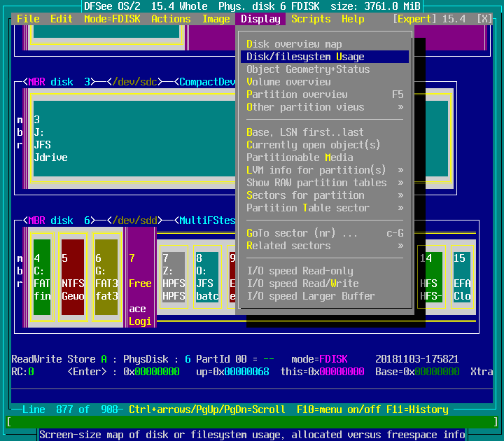Image resolution: width=504 pixels, height=441 pixels.
Task: Click the [X] close marker in menu bar
Action: (484, 19)
